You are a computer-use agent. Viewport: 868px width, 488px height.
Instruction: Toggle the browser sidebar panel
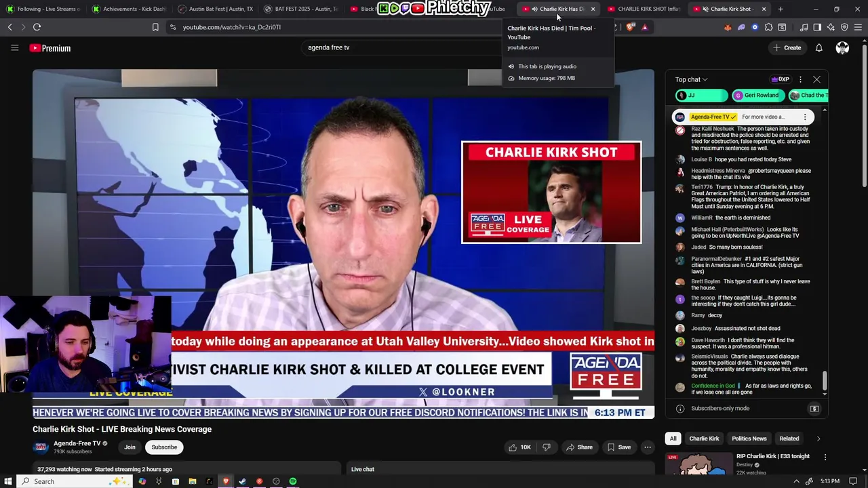(x=817, y=27)
